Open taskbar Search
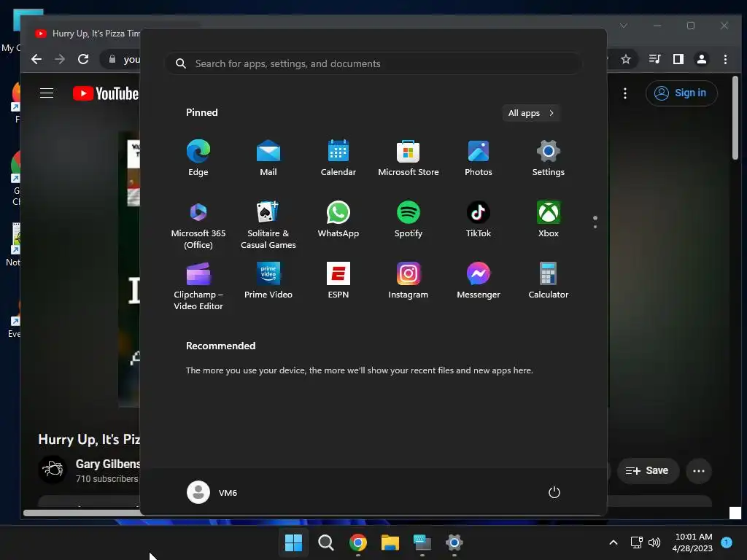747x560 pixels. tap(326, 542)
